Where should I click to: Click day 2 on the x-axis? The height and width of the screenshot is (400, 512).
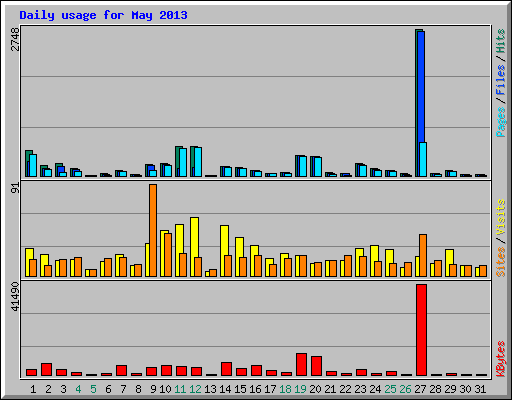coord(48,389)
